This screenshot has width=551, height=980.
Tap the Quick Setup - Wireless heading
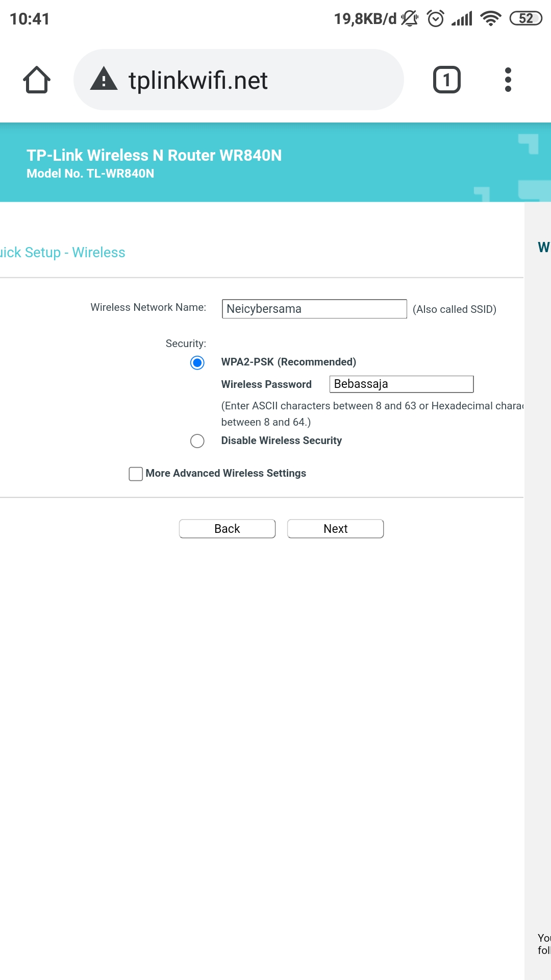coord(62,253)
